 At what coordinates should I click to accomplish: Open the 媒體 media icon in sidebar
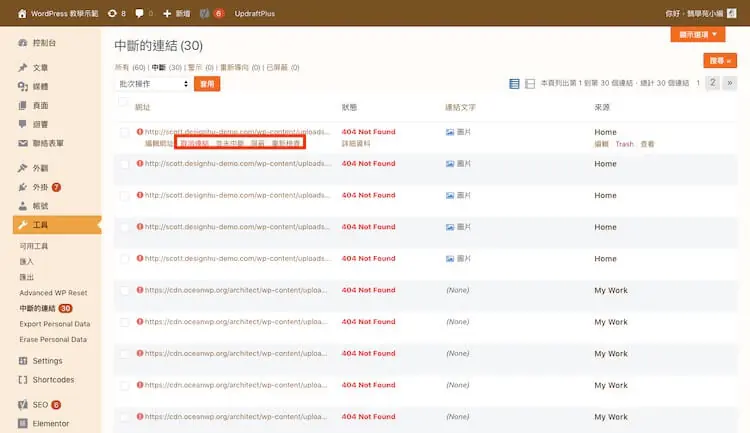(x=22, y=86)
